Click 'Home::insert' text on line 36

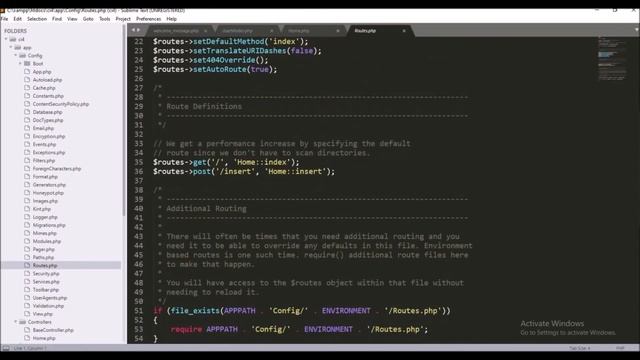[x=296, y=171]
